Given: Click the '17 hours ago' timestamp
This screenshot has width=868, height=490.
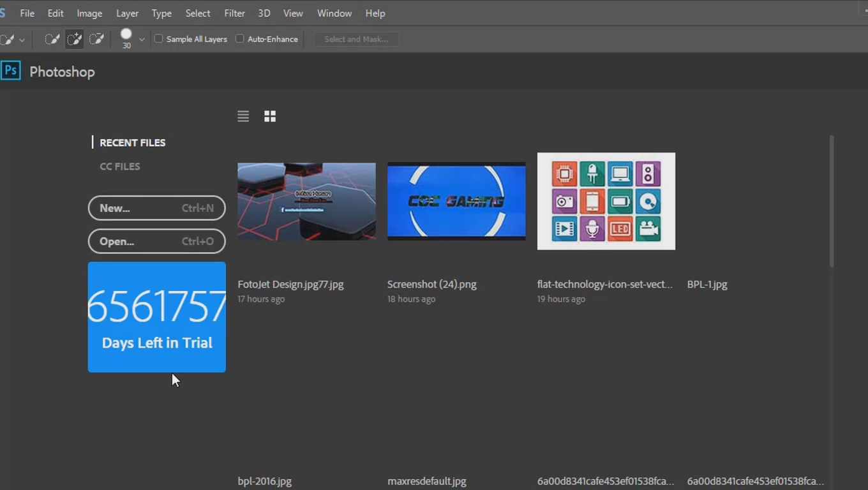Looking at the screenshot, I should [261, 299].
